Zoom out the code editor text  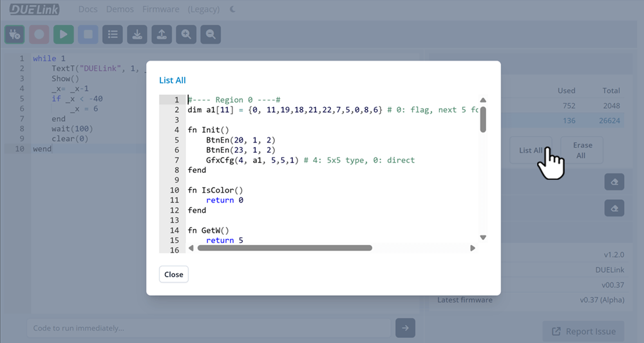coord(211,34)
